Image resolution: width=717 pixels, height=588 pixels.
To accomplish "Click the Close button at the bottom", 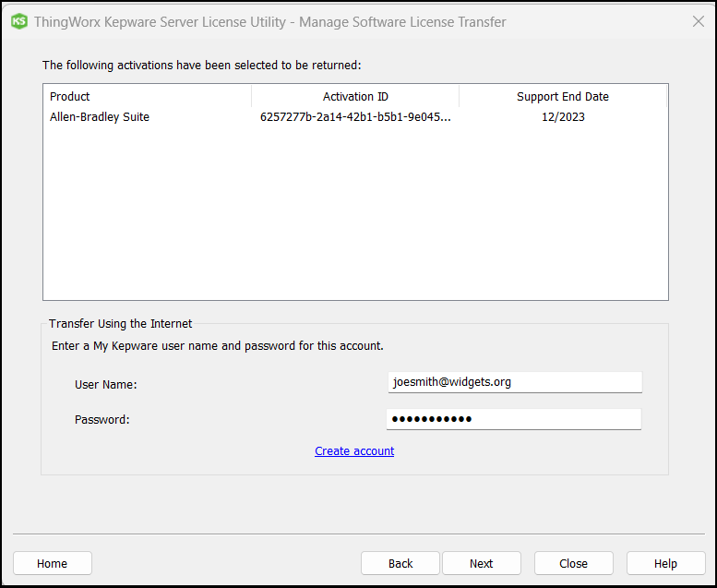I will (x=573, y=564).
